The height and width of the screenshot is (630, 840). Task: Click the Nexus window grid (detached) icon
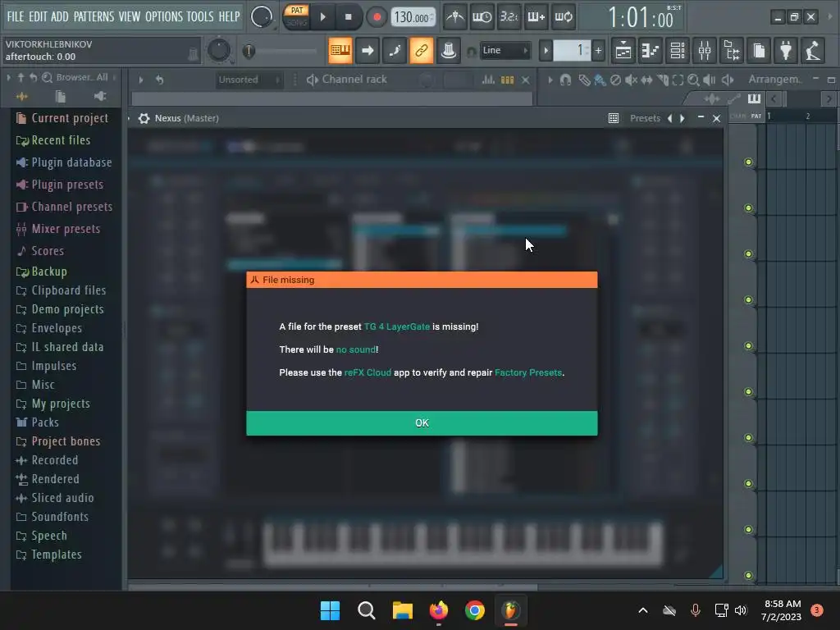[x=614, y=118]
